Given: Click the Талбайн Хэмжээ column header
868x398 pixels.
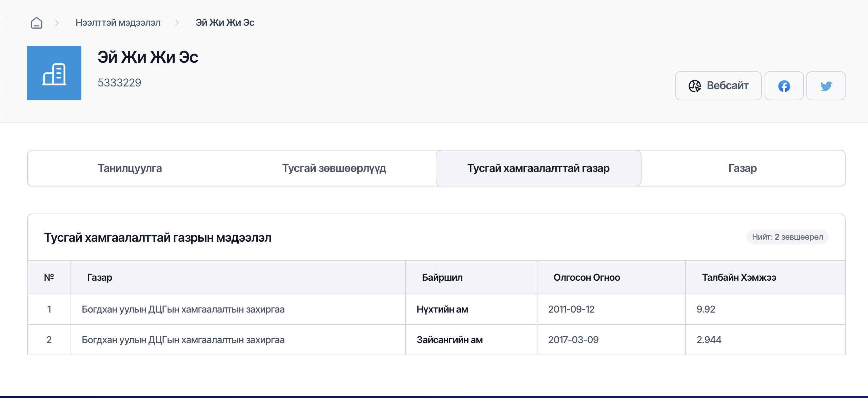Looking at the screenshot, I should [739, 277].
